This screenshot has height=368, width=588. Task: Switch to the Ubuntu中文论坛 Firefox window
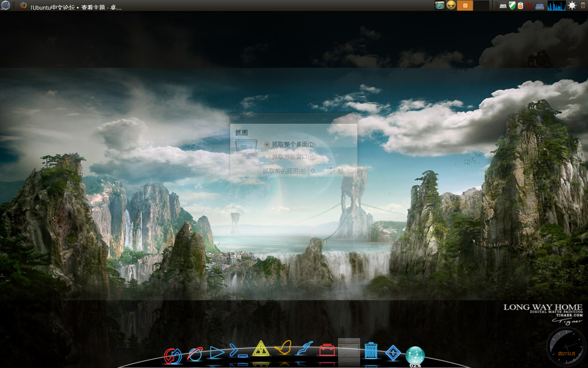76,7
